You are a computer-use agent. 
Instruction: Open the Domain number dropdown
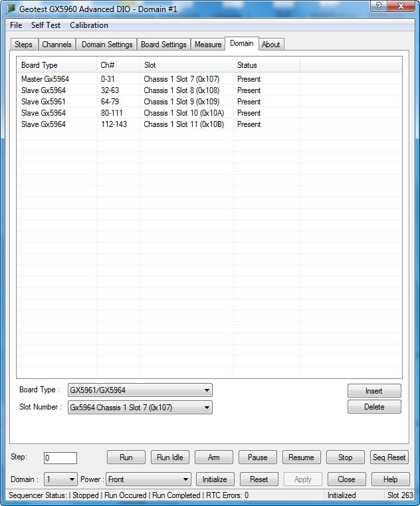(60, 479)
